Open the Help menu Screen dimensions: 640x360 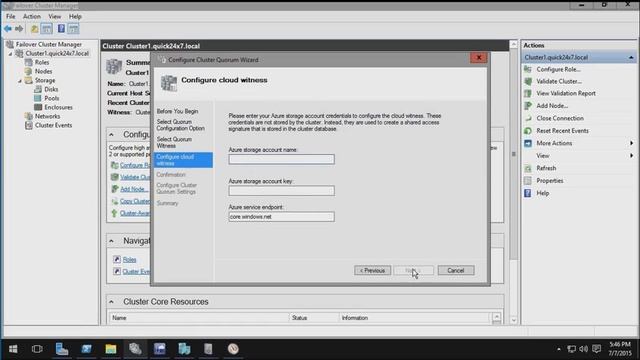pos(75,16)
